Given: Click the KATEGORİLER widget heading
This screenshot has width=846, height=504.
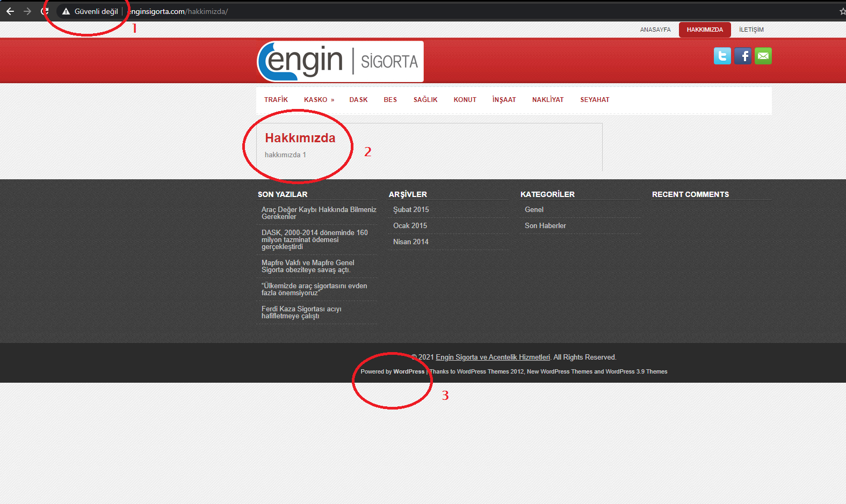Looking at the screenshot, I should click(547, 194).
